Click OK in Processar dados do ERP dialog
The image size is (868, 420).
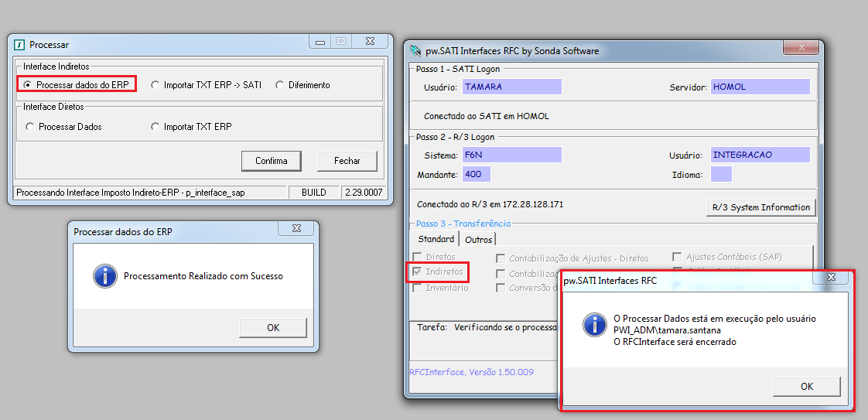click(x=273, y=328)
